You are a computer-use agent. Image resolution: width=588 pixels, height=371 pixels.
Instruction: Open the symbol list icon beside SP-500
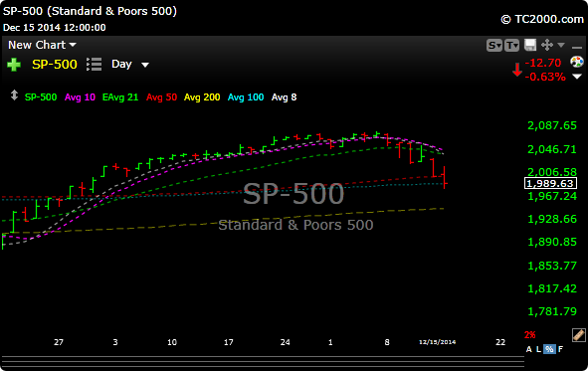pyautogui.click(x=94, y=64)
